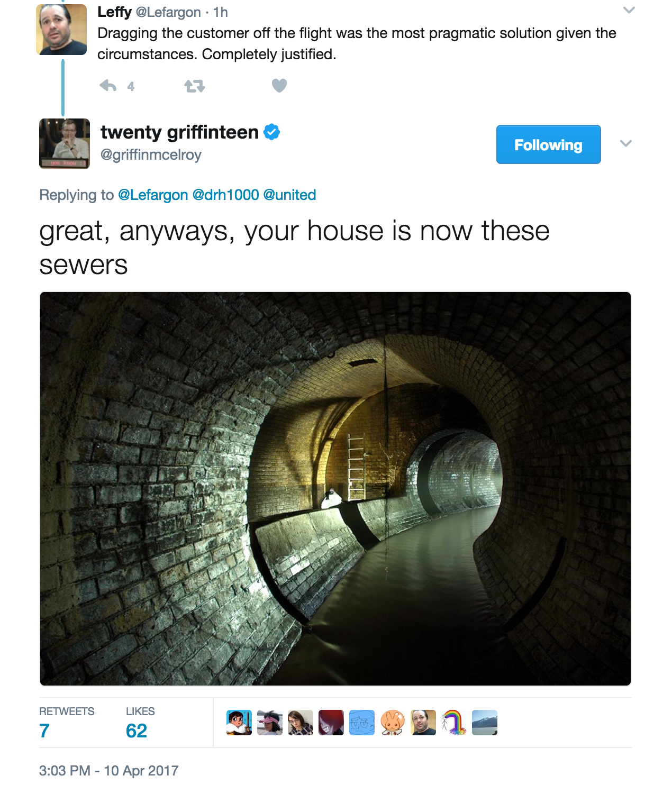The image size is (672, 785).
Task: Click the blue verified badge beside twenty griffinteen
Action: tap(271, 132)
